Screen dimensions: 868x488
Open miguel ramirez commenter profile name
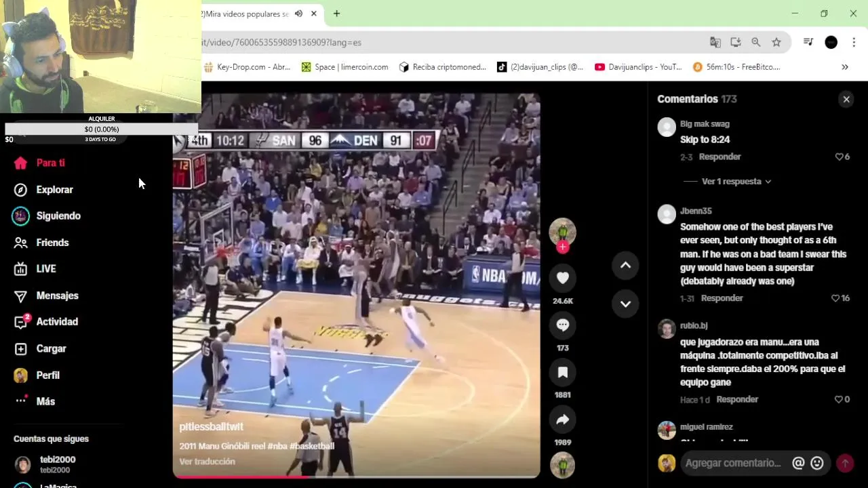tap(707, 427)
